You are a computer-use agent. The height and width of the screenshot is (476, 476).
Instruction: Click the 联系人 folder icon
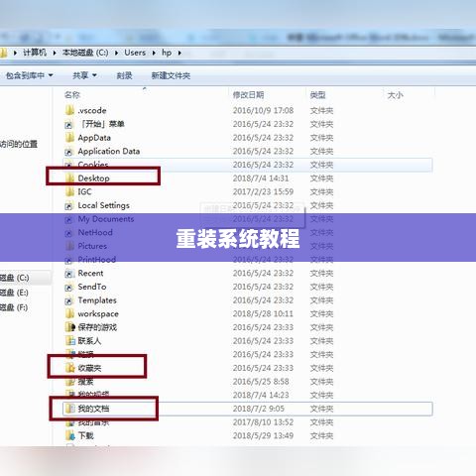click(70, 340)
